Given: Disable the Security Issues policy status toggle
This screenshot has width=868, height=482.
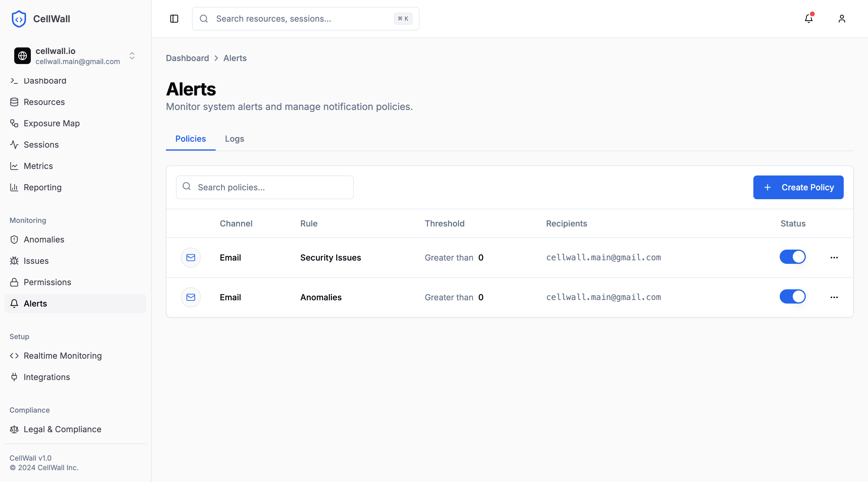Looking at the screenshot, I should (x=792, y=257).
